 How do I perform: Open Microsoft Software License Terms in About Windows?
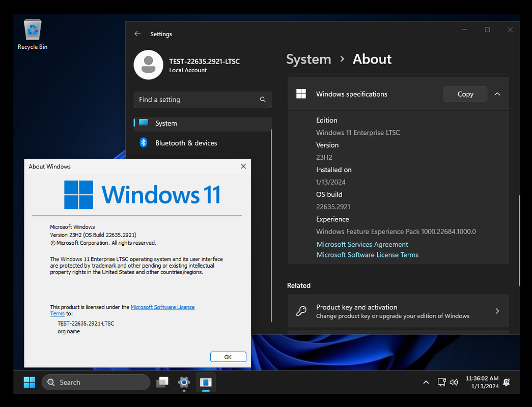tap(162, 307)
